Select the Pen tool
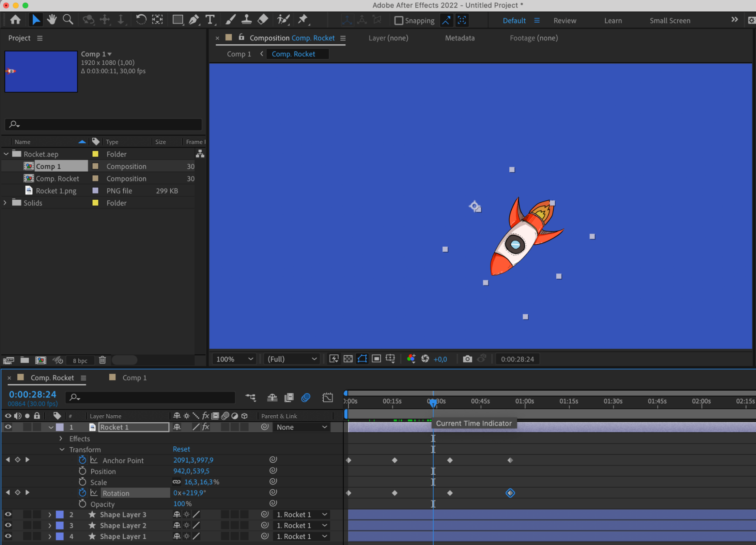This screenshot has height=545, width=756. click(193, 20)
